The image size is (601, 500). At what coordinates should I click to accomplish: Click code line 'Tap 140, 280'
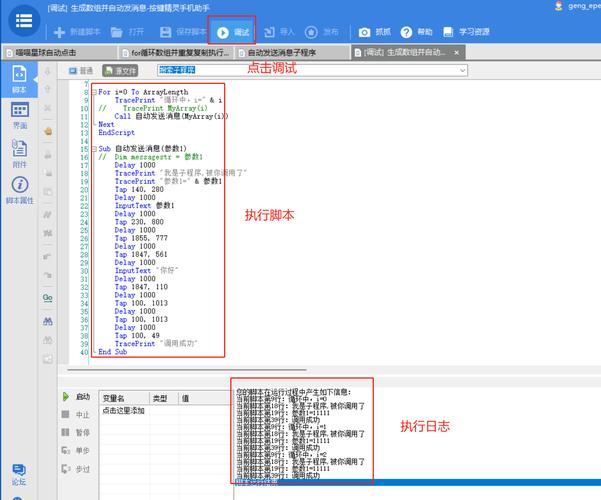click(x=139, y=189)
